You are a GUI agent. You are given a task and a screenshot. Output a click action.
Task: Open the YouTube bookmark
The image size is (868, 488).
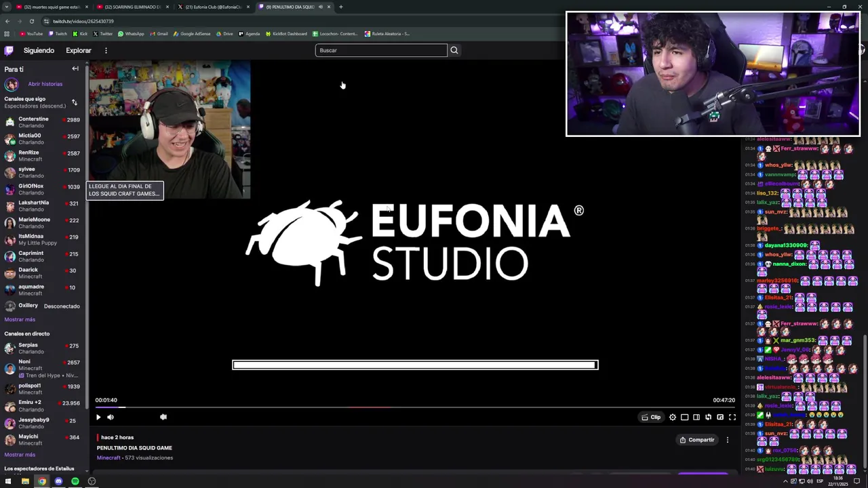click(31, 33)
